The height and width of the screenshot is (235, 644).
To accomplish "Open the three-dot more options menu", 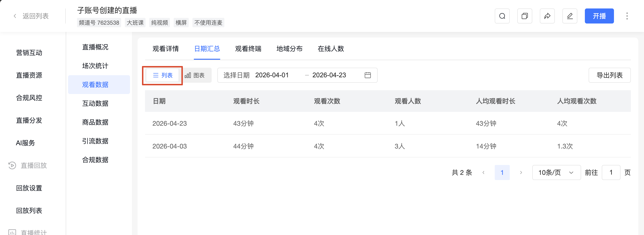I will pos(627,16).
